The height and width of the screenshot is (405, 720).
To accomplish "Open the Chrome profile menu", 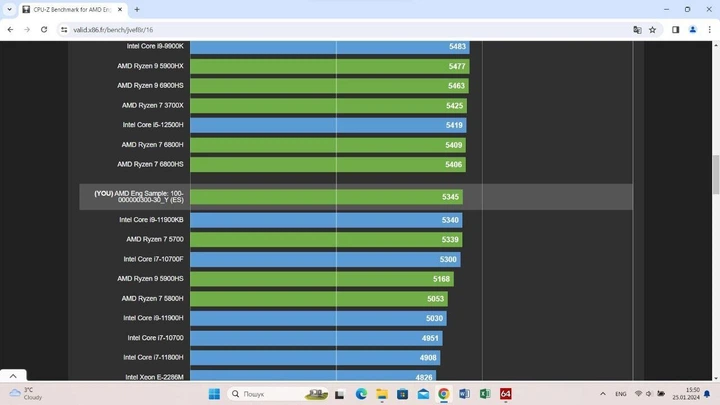I will (692, 30).
